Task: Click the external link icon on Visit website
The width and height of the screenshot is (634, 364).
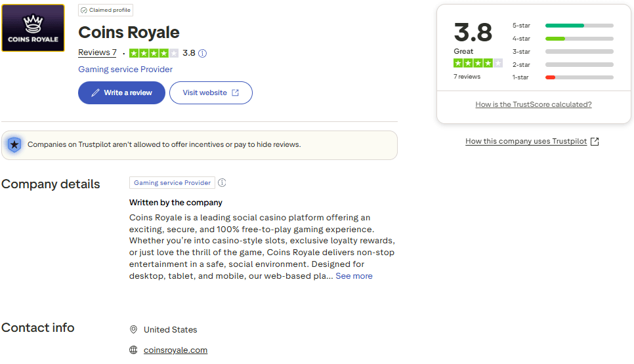Action: pyautogui.click(x=236, y=93)
